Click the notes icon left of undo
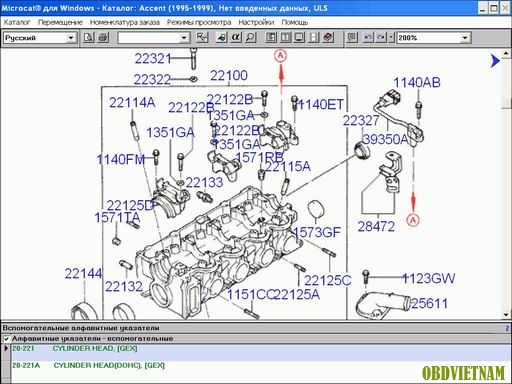Screen dimensions: 512x384 (352, 37)
